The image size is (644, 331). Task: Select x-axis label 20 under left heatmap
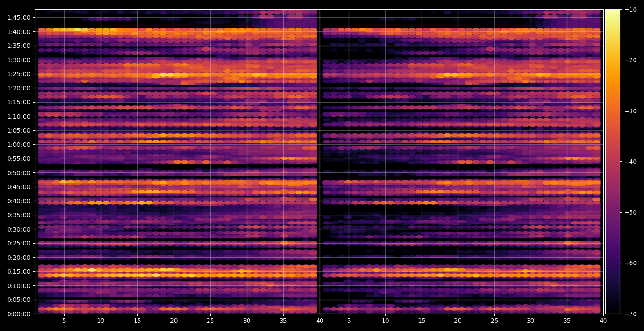coord(174,321)
